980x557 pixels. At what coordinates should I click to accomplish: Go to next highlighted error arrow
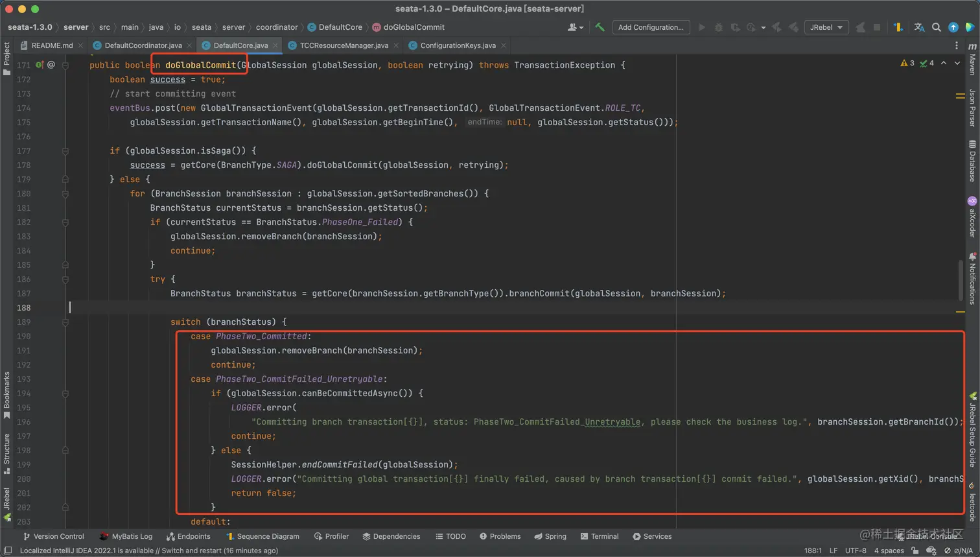[x=957, y=63]
